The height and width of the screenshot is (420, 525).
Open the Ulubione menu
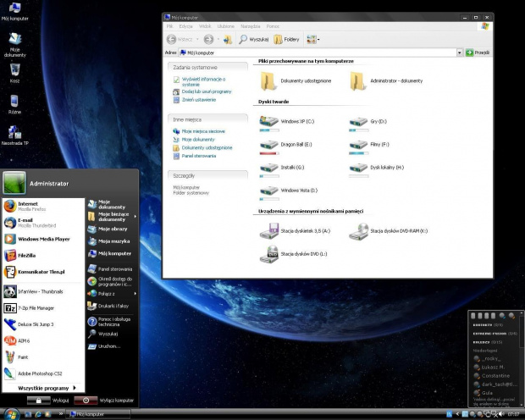(226, 26)
